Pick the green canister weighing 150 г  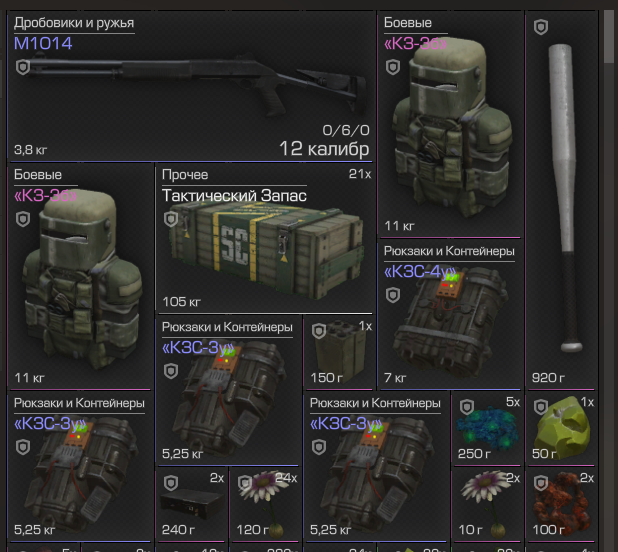click(x=340, y=353)
